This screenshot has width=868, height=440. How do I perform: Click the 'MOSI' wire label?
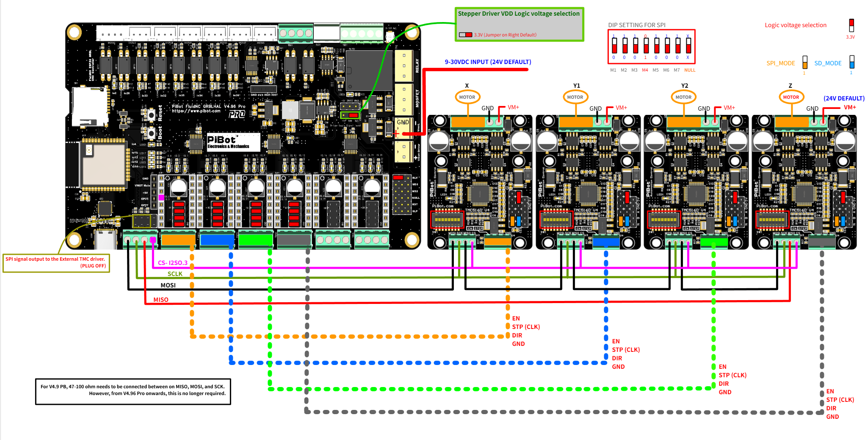pyautogui.click(x=168, y=285)
